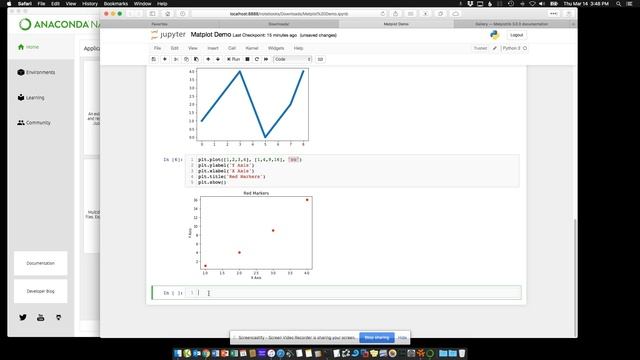
Task: Open Finder from the Dock
Action: [x=178, y=353]
